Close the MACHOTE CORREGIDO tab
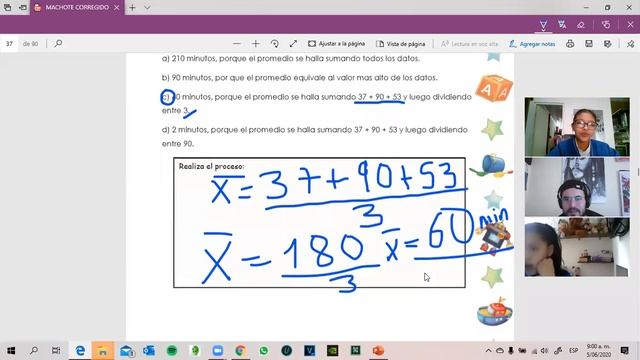Image resolution: width=640 pixels, height=360 pixels. pyautogui.click(x=117, y=7)
